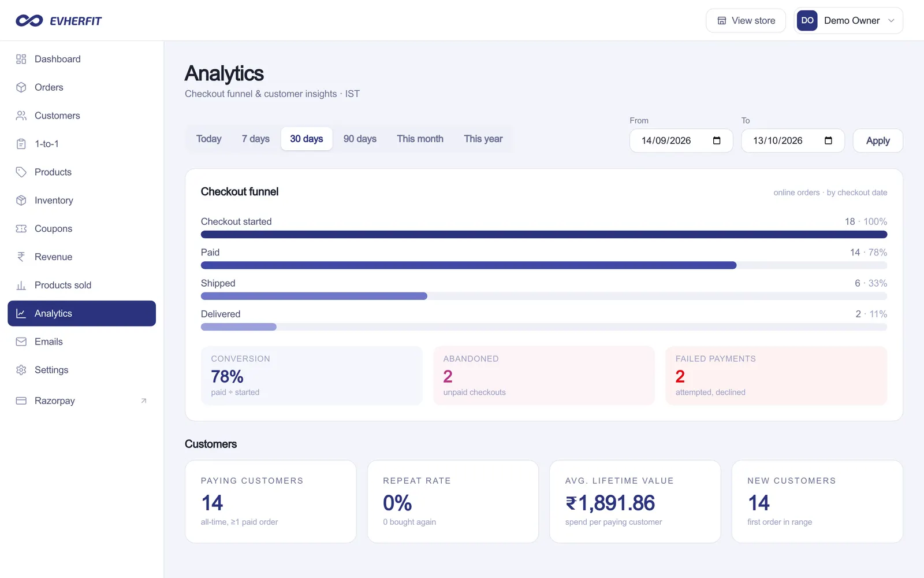The image size is (924, 578).
Task: Go to the Revenue page
Action: [81, 257]
